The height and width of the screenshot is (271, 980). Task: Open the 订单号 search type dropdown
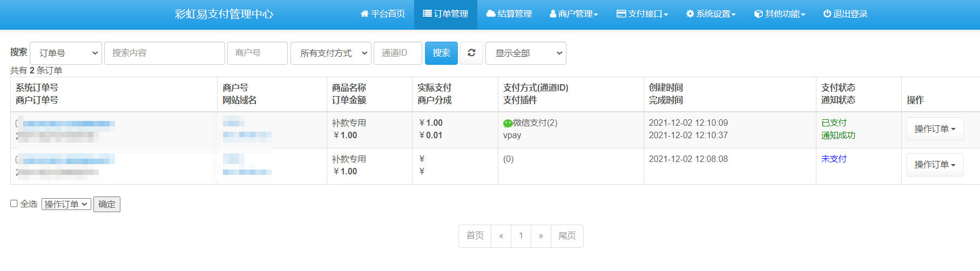point(66,53)
